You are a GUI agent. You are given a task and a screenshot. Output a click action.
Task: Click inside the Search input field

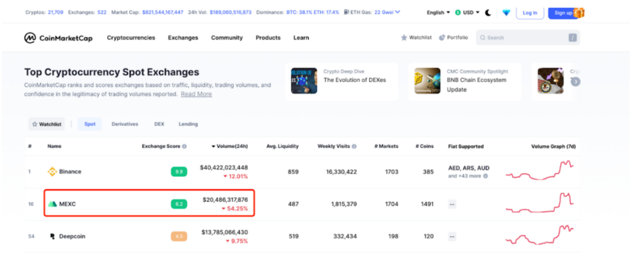(x=527, y=38)
